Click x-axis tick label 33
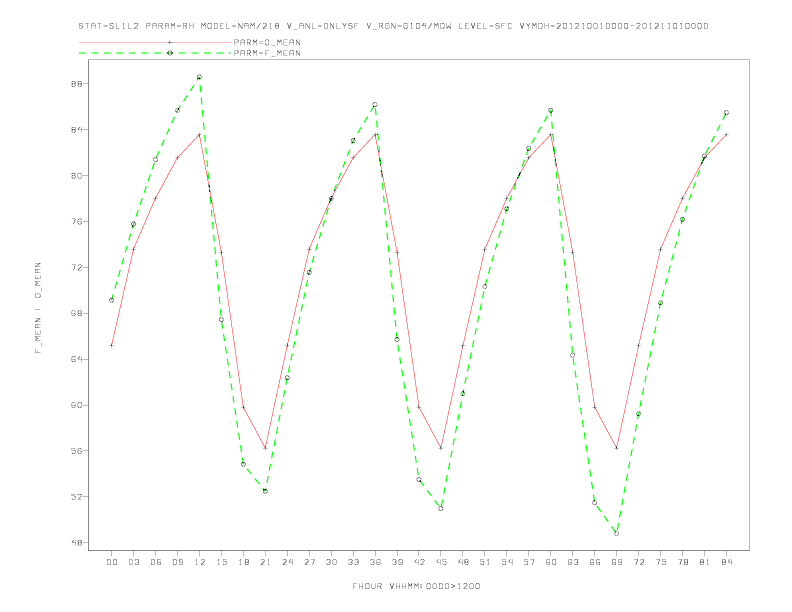This screenshot has width=792, height=612. 353,562
